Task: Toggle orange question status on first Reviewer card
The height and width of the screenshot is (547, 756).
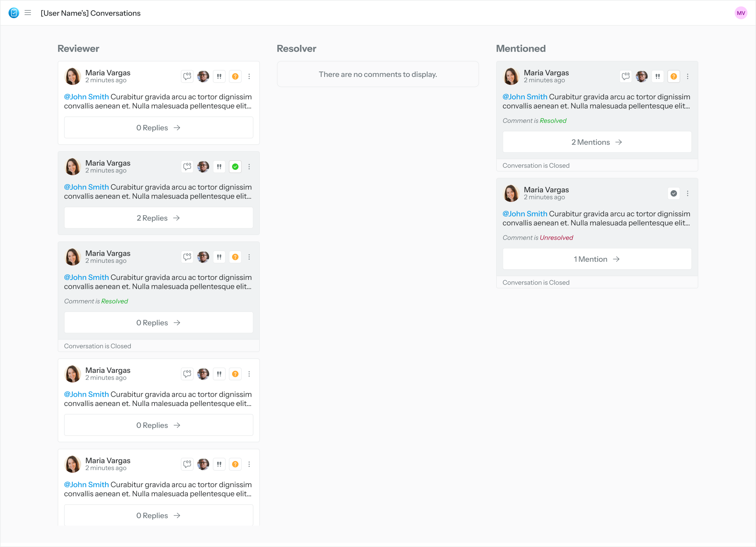Action: point(235,76)
